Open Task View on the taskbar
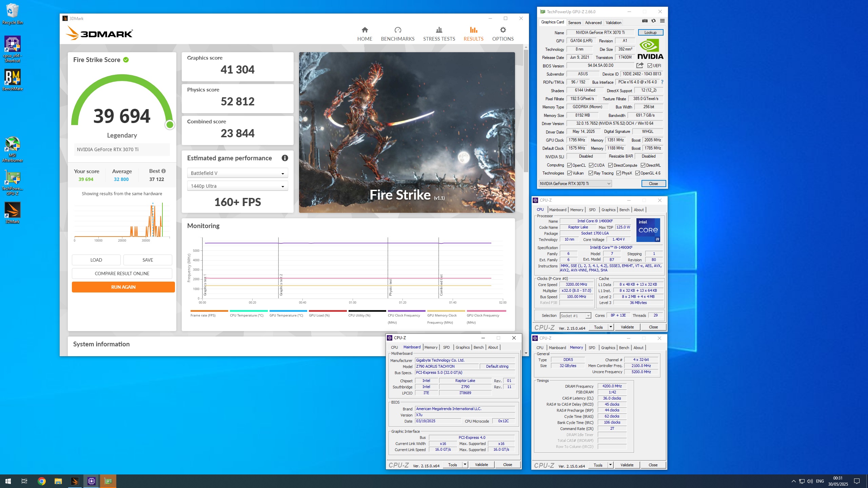This screenshot has width=868, height=488. pos(24,481)
